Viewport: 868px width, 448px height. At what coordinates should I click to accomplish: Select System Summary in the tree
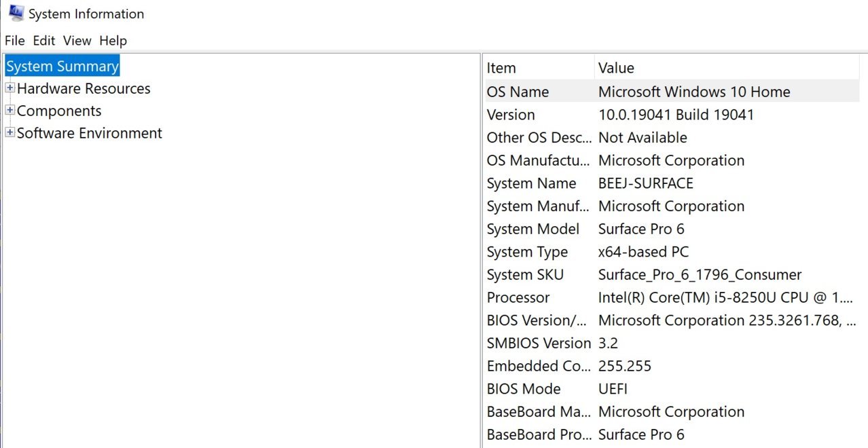point(62,67)
